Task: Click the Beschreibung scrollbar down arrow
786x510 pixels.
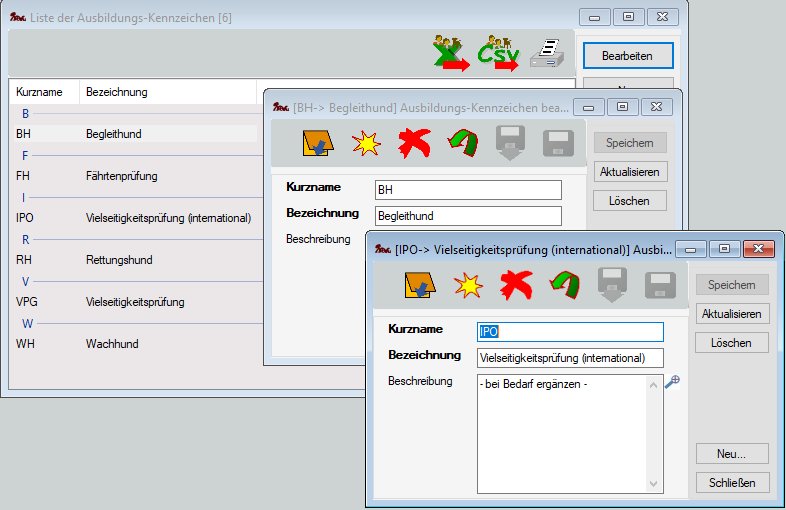Action: coord(656,486)
